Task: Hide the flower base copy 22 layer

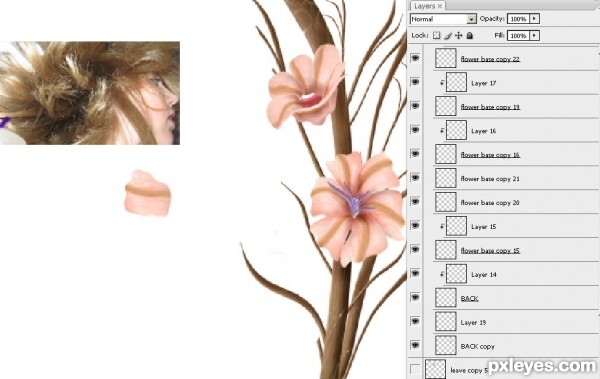Action: (415, 58)
